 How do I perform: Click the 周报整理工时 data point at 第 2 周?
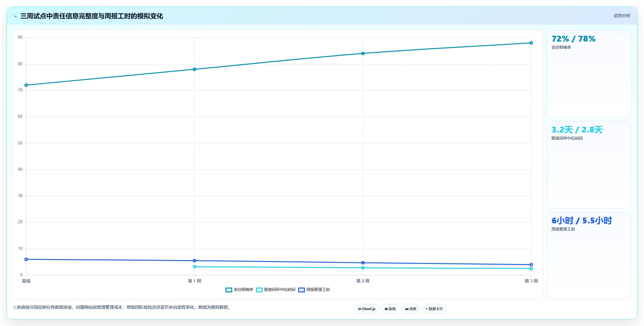pyautogui.click(x=363, y=263)
